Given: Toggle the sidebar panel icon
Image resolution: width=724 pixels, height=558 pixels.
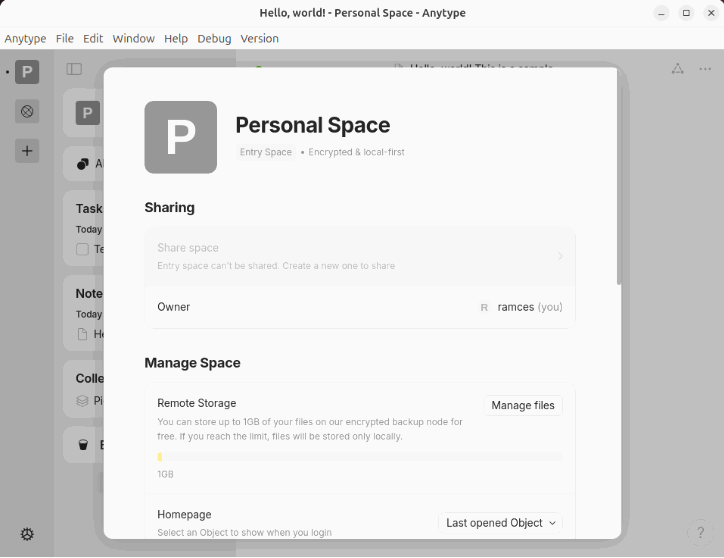Looking at the screenshot, I should 74,69.
